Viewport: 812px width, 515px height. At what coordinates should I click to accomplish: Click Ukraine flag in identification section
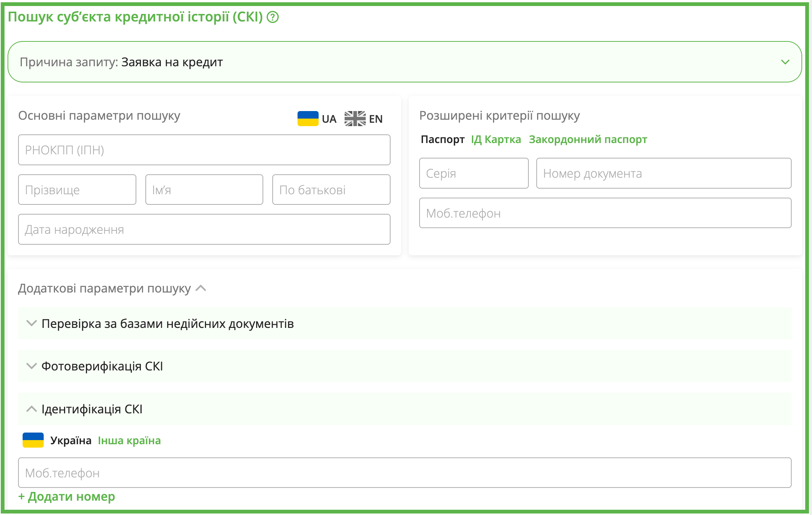33,440
